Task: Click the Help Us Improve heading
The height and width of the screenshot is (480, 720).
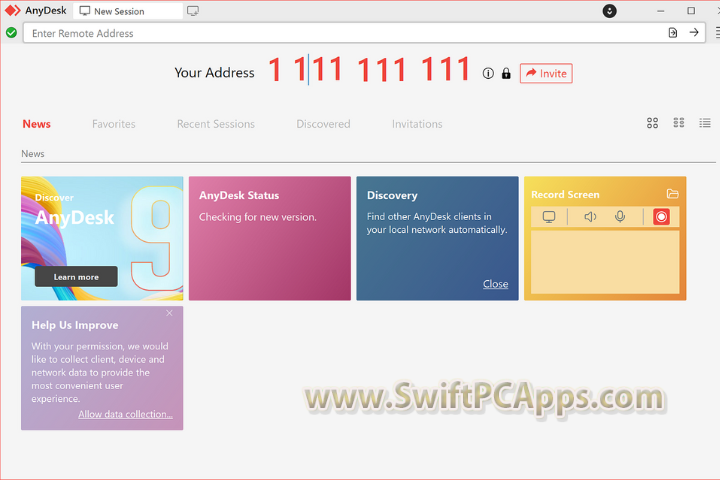Action: point(75,325)
